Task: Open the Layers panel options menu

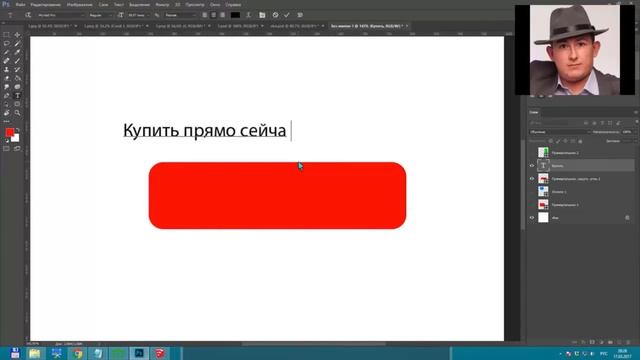Action: (x=636, y=112)
